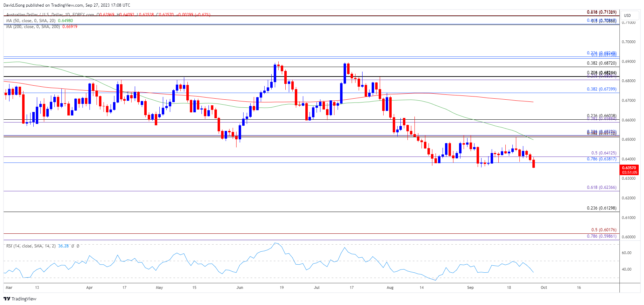Click the 60.00 RSI axis label
The image size is (644, 305).
pos(626,253)
